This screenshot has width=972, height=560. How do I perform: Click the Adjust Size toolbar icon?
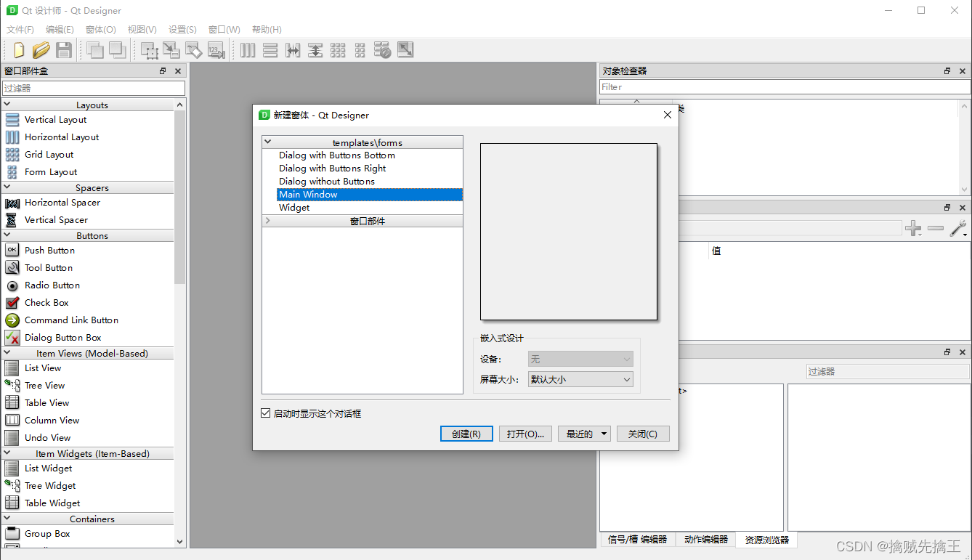coord(405,50)
